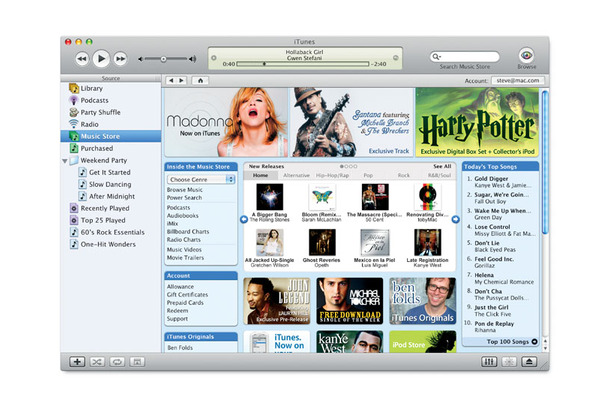Image resolution: width=610 pixels, height=400 pixels.
Task: Click the Browse eye icon
Action: [526, 56]
